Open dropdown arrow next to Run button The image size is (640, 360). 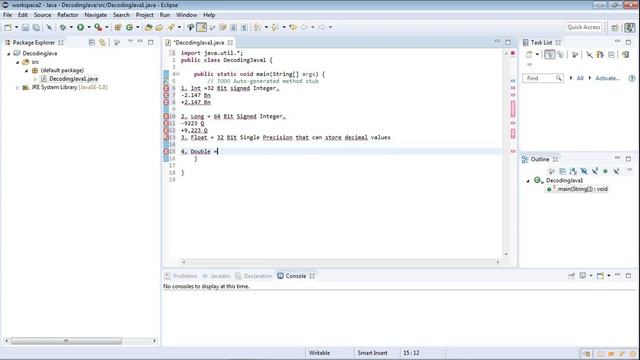tap(89, 27)
